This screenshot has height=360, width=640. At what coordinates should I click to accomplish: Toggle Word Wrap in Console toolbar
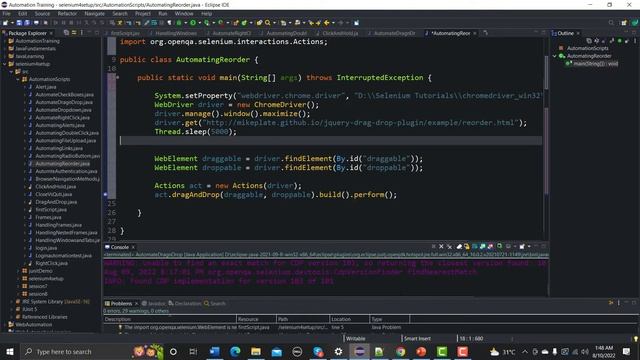[475, 247]
